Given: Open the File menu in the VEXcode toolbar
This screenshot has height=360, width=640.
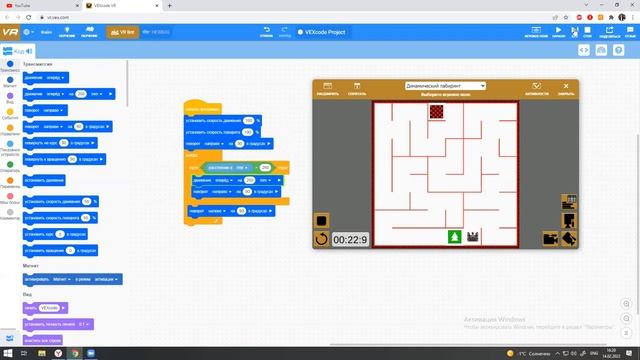Looking at the screenshot, I should coord(46,32).
